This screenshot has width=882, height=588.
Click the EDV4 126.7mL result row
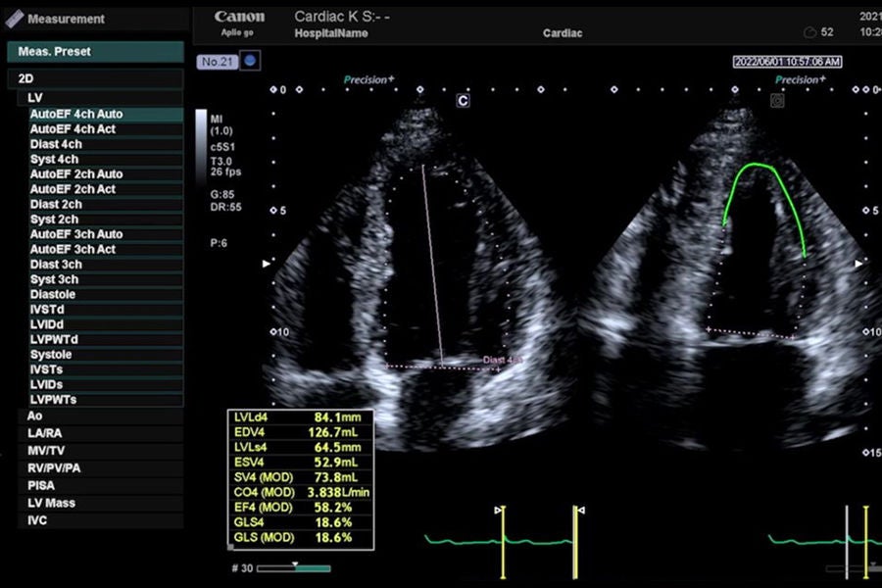[x=301, y=433]
